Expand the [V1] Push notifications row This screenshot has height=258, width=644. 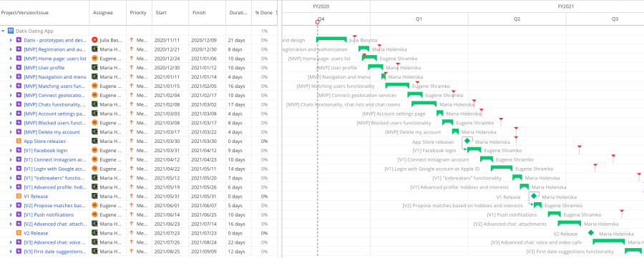(x=11, y=214)
